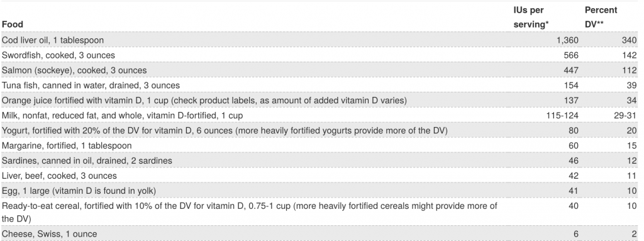Click the Percent DV column header

(x=601, y=17)
